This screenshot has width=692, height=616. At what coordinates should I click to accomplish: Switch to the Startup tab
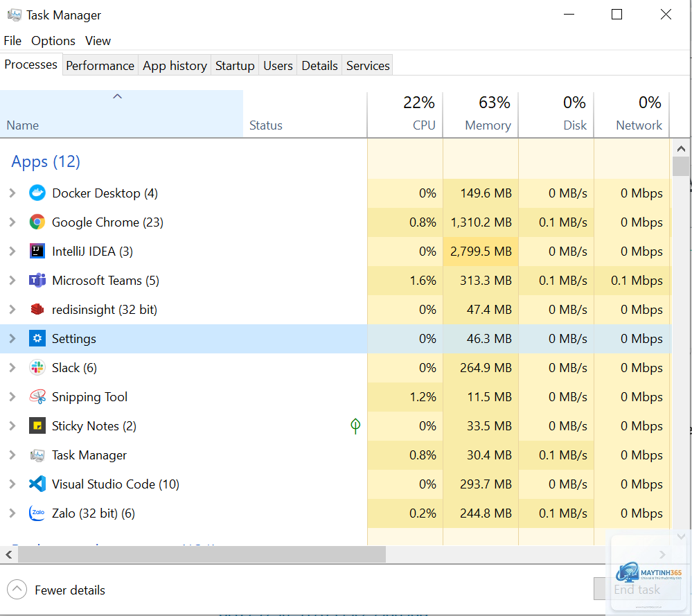point(235,65)
